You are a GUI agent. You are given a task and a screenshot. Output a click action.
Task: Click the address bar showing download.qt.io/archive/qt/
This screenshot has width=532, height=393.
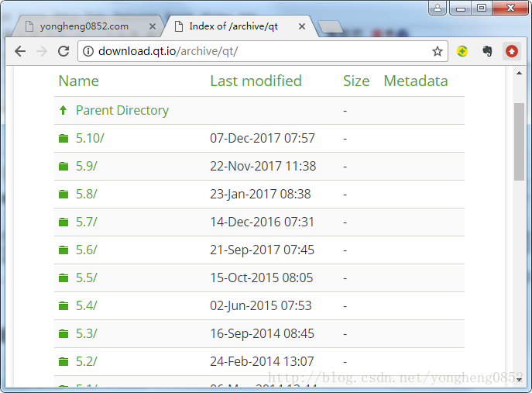263,51
